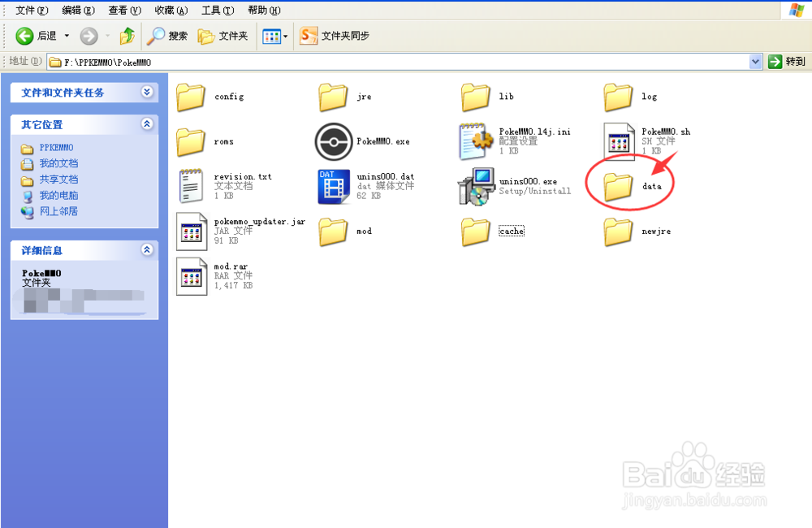The image size is (812, 528).
Task: Select the mod folder icon
Action: coord(333,232)
